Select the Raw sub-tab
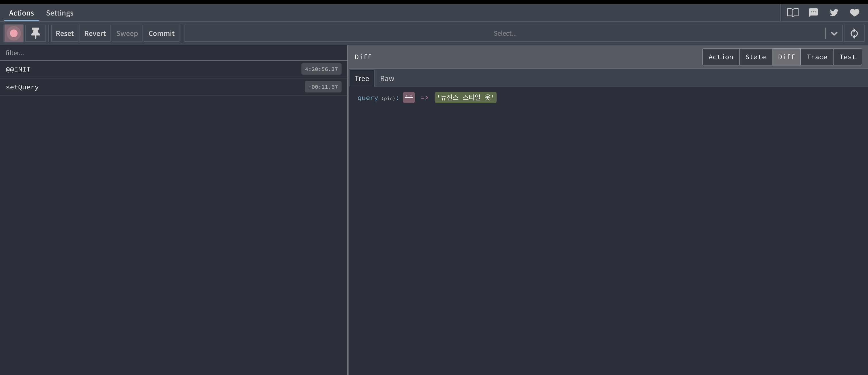868x375 pixels. click(x=387, y=78)
